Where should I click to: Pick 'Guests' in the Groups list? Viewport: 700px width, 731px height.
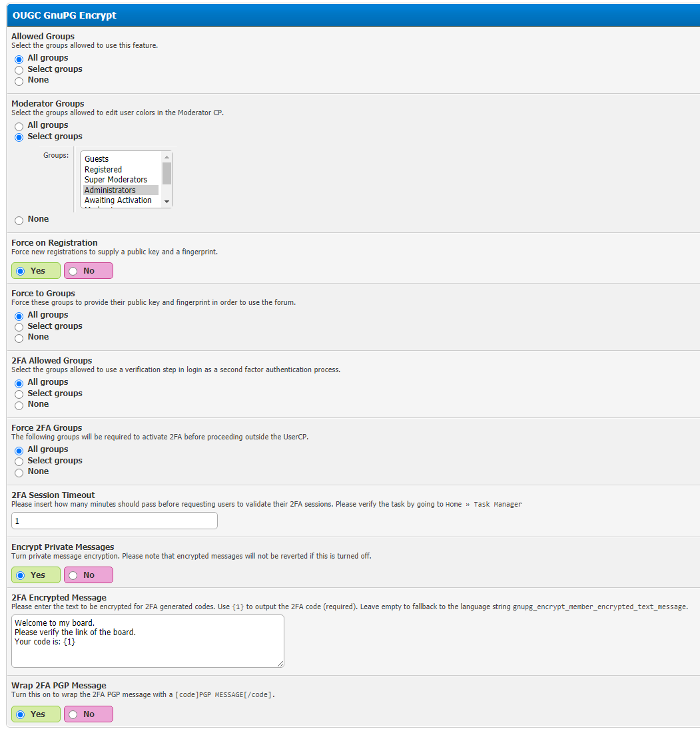point(97,159)
